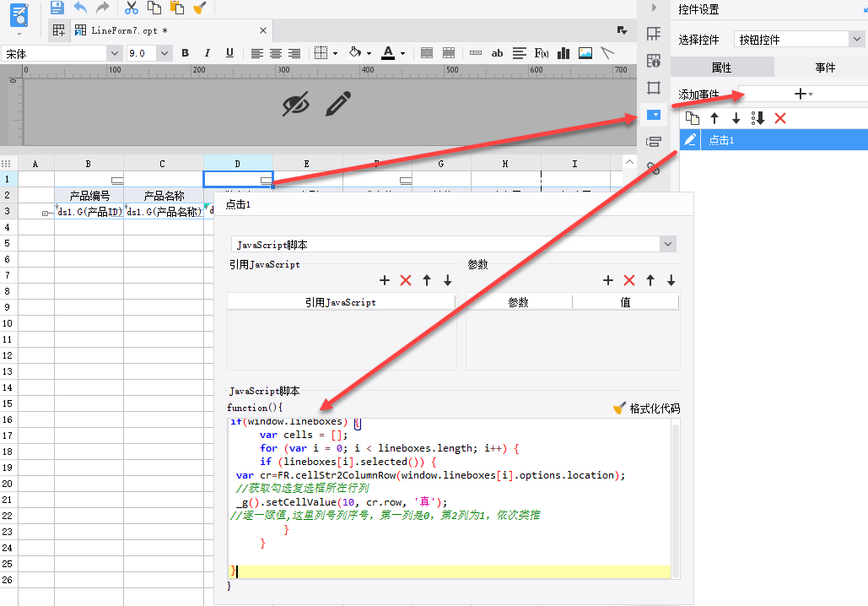
Task: Open the cell border style tool
Action: coord(321,53)
